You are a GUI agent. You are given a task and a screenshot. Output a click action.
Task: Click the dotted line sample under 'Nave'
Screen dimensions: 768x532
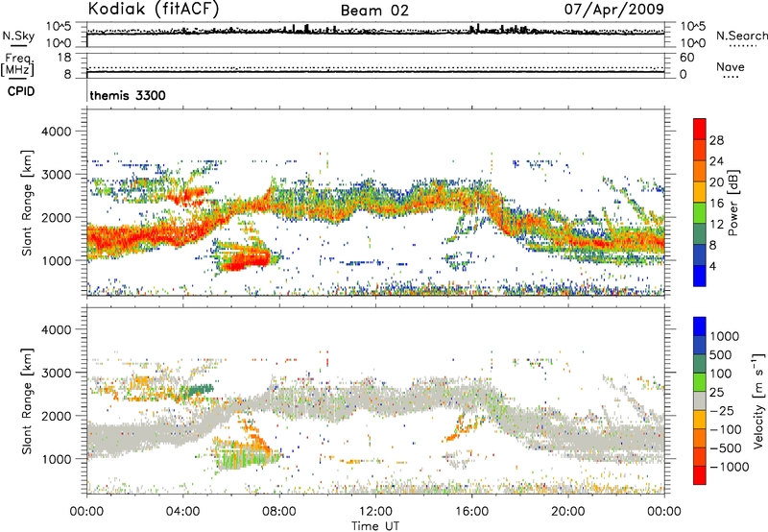(731, 78)
